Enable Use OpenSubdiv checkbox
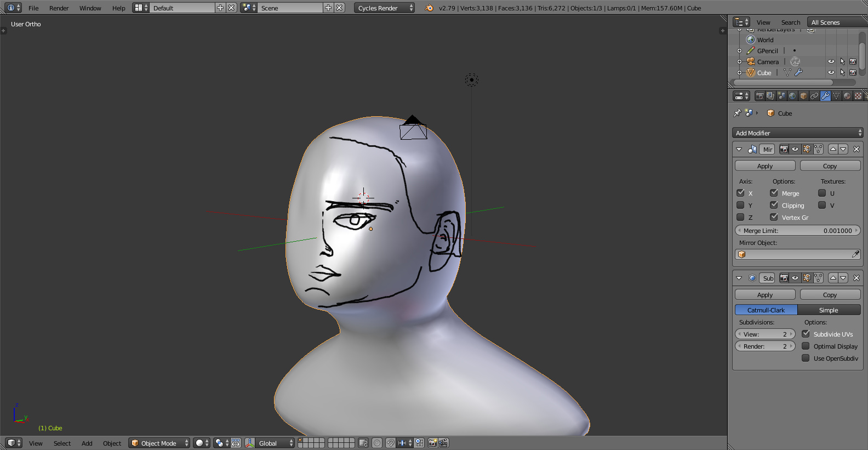The height and width of the screenshot is (450, 868). pos(806,358)
